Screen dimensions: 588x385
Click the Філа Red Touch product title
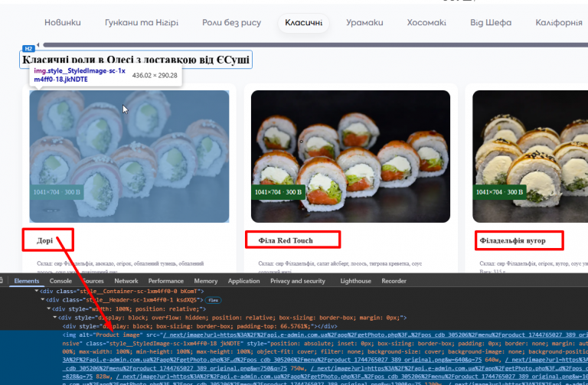pos(286,240)
